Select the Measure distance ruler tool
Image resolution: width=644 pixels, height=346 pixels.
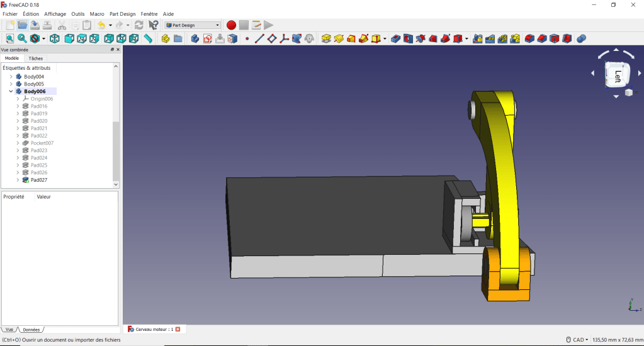coord(148,39)
